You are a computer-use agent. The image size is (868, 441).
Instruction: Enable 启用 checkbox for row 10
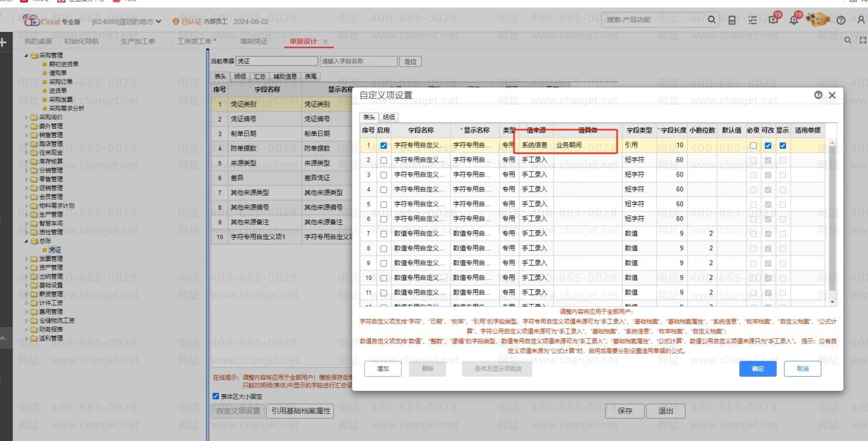tap(384, 278)
